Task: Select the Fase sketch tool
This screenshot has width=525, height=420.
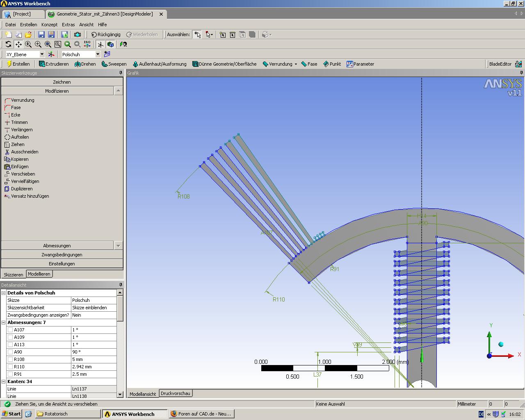Action: click(12, 107)
